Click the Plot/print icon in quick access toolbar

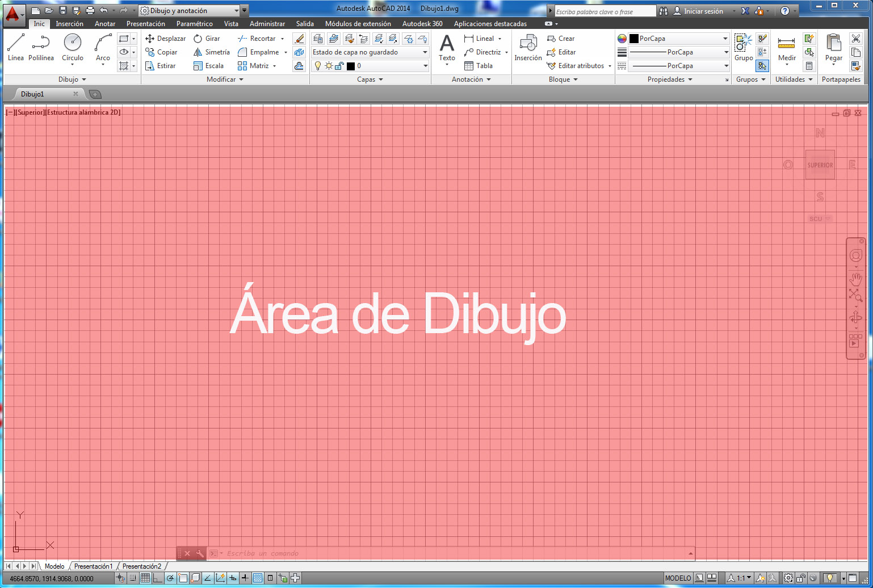tap(90, 11)
